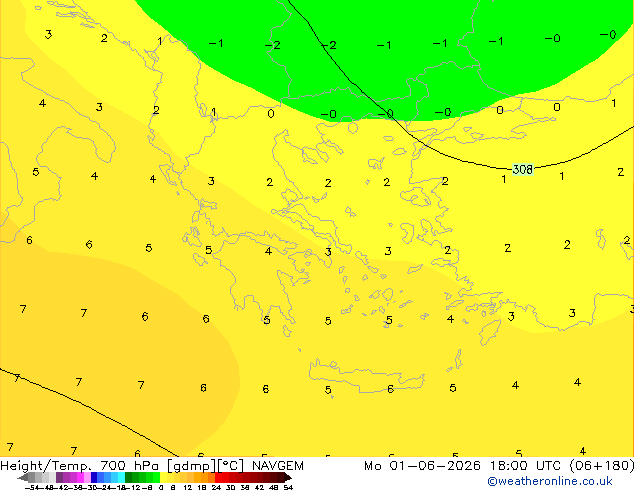Pick the magenta swatch in the color scale
Screen dimensions: 634x490
(x=80, y=477)
